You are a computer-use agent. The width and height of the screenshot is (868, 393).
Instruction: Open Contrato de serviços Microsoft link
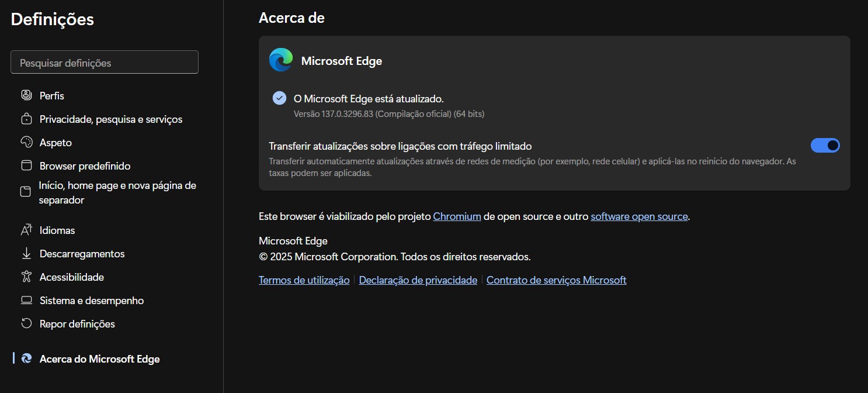coord(556,280)
